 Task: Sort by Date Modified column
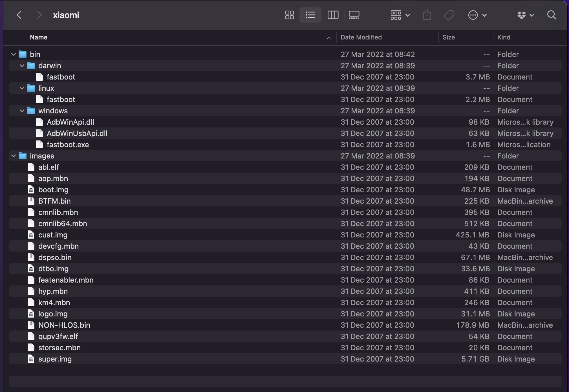click(x=361, y=37)
